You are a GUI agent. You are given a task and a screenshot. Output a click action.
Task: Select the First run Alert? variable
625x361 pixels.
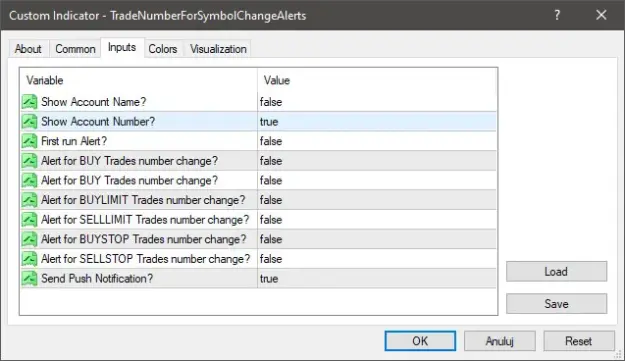pos(74,141)
